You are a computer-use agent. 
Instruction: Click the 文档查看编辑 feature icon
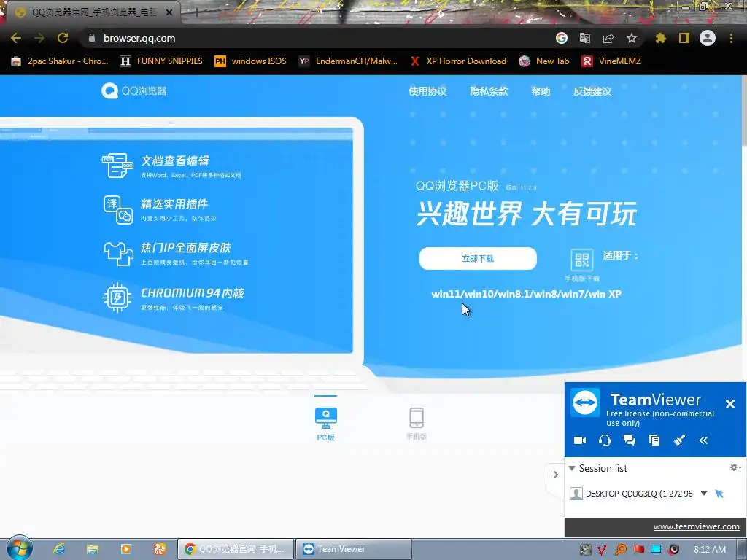pos(117,166)
